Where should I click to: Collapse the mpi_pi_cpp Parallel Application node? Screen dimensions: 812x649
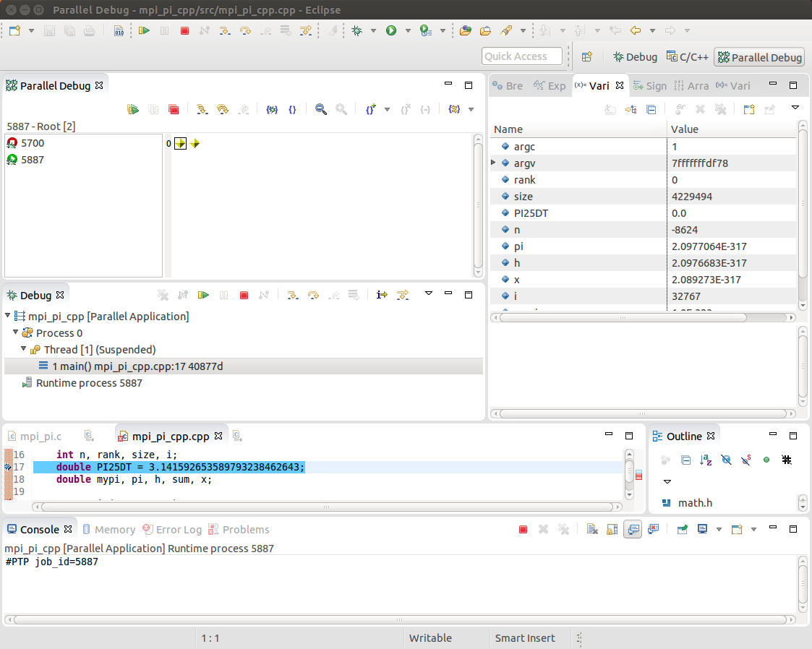8,315
